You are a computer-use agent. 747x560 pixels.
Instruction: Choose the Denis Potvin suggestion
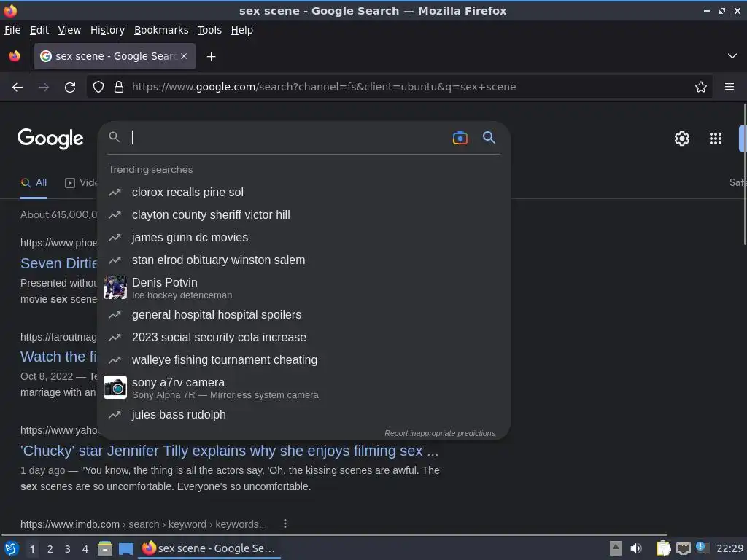[303, 287]
